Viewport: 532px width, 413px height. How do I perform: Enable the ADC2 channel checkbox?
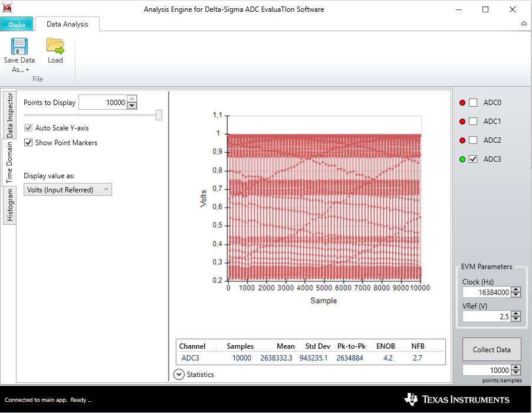click(473, 140)
